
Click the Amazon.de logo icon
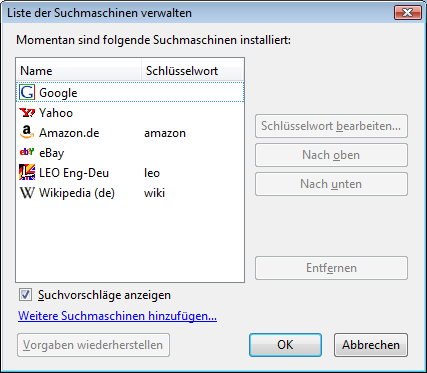pos(27,132)
